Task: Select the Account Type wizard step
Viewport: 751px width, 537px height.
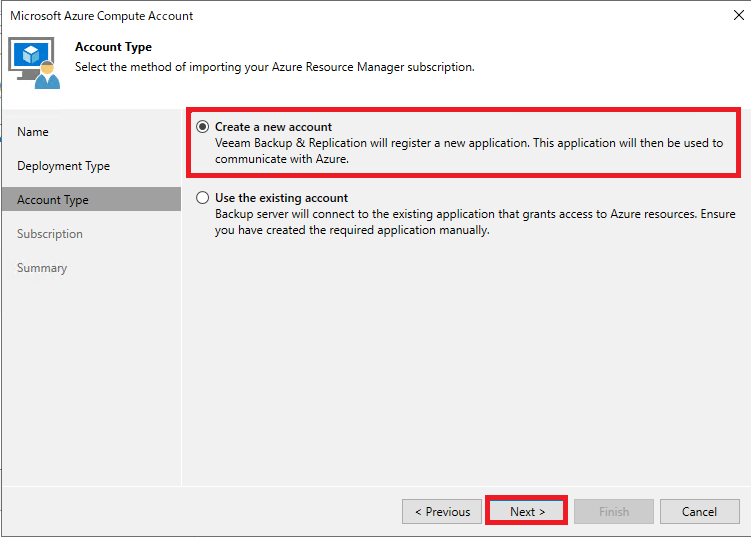Action: [x=91, y=199]
